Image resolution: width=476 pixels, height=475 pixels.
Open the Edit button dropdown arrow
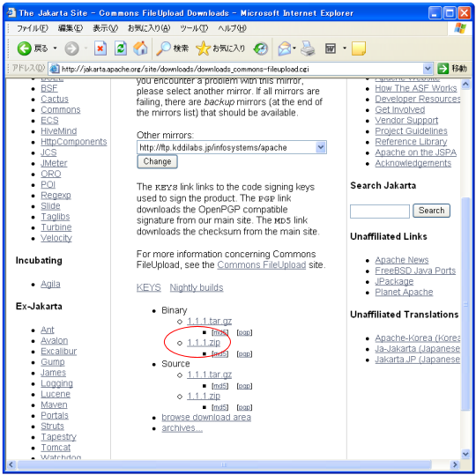coord(345,48)
